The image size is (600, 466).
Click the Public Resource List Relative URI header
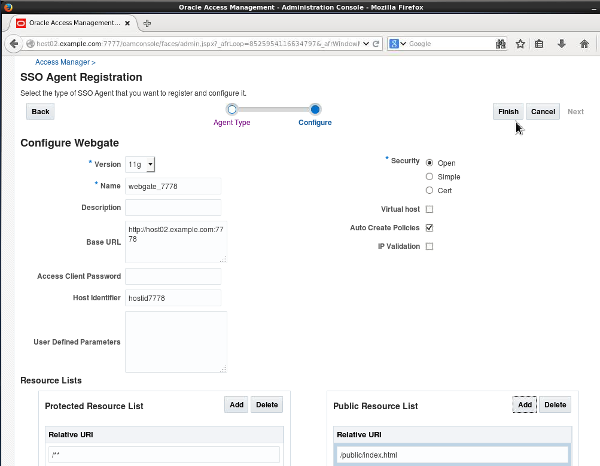click(x=452, y=435)
